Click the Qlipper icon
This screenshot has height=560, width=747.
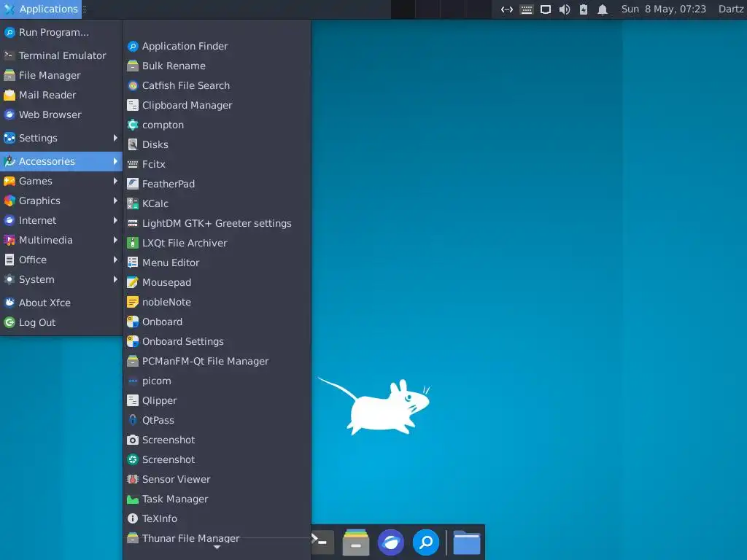(133, 400)
